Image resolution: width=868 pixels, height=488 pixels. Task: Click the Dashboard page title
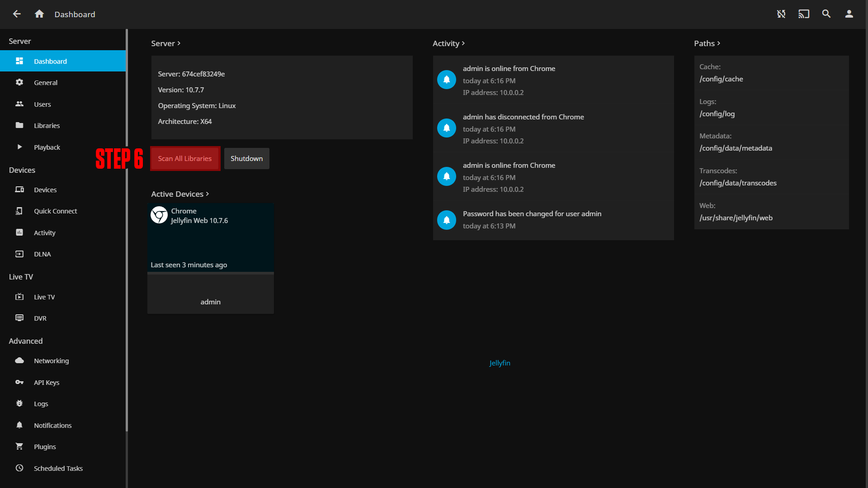point(75,14)
